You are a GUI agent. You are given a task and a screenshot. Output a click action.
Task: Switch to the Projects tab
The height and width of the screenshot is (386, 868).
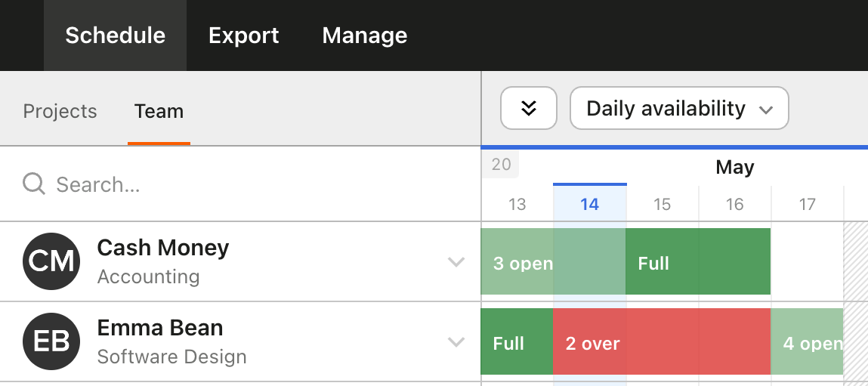pyautogui.click(x=60, y=112)
